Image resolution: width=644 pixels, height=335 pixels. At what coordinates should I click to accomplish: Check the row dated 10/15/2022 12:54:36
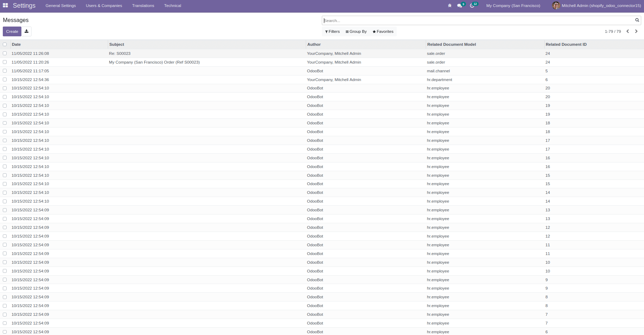coord(5,80)
